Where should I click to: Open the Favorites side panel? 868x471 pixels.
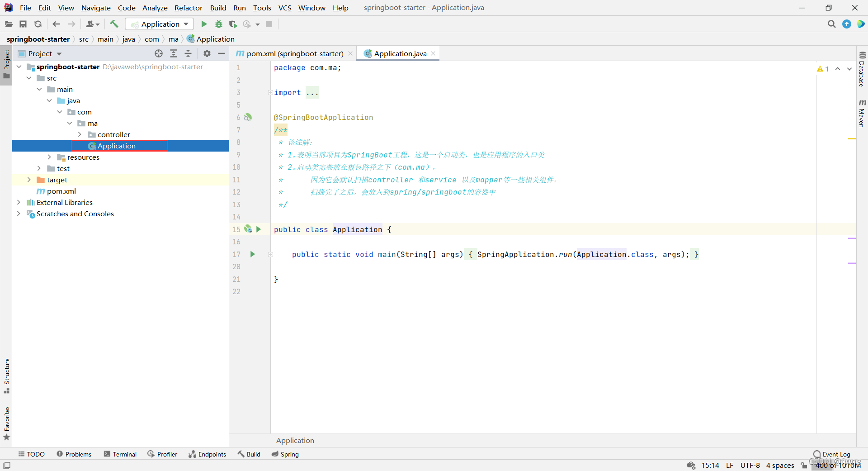point(7,423)
